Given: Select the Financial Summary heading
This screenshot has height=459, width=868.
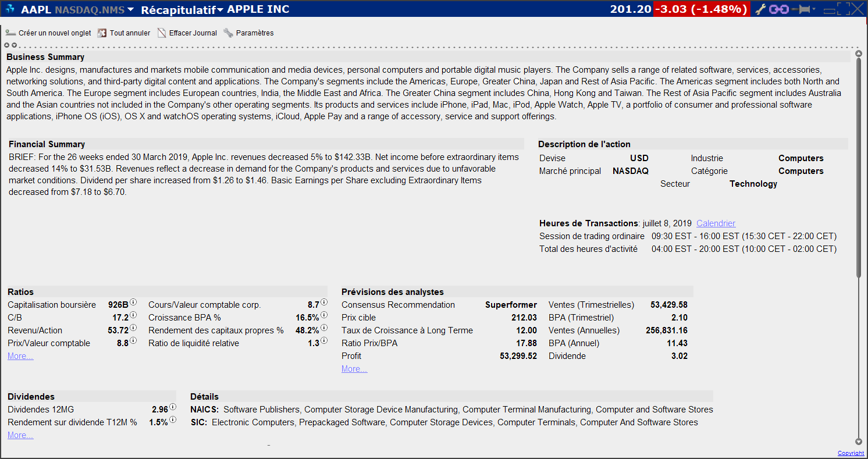Looking at the screenshot, I should point(47,144).
